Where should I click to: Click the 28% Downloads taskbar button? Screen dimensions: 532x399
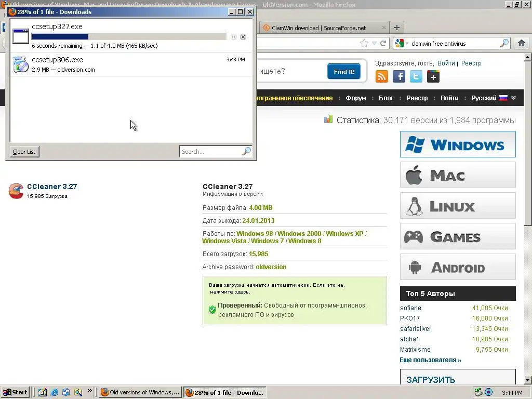tap(224, 392)
